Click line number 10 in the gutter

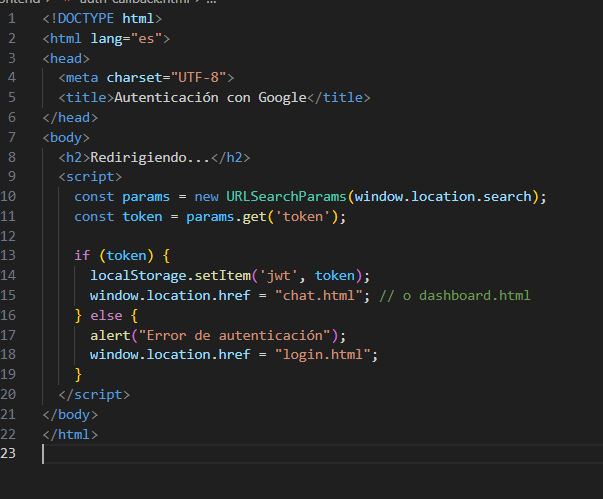click(8, 197)
